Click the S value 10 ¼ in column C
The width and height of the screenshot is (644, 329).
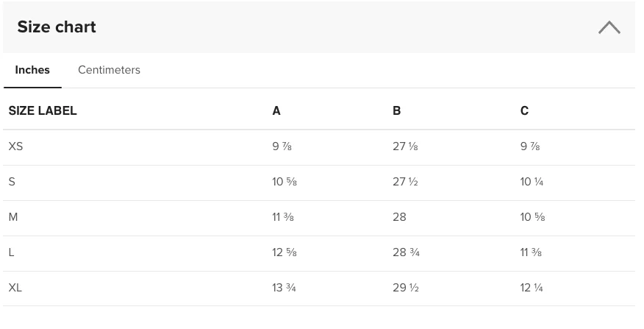(532, 182)
